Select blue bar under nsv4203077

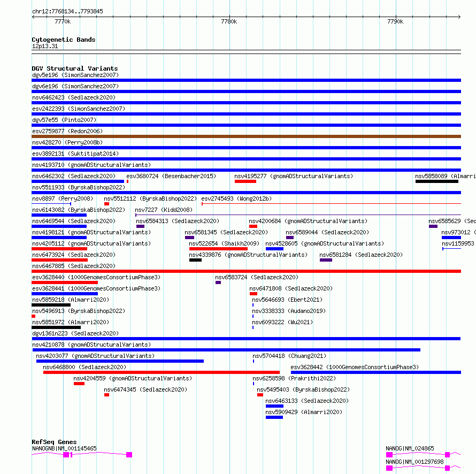(120, 361)
